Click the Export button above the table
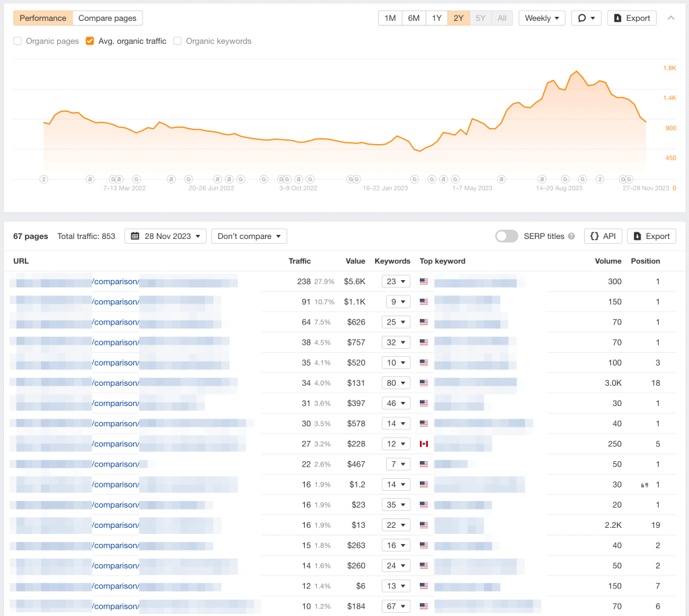689x616 pixels. [651, 236]
